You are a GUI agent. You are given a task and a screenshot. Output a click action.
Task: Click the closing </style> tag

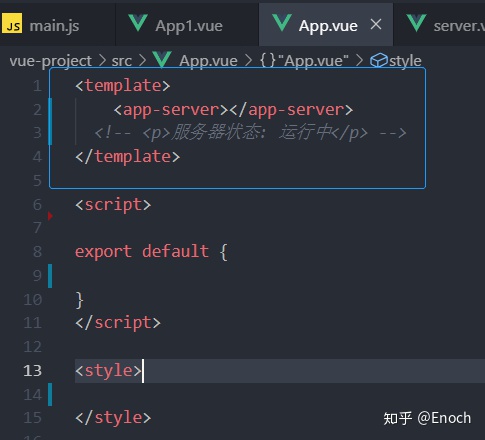pos(113,418)
